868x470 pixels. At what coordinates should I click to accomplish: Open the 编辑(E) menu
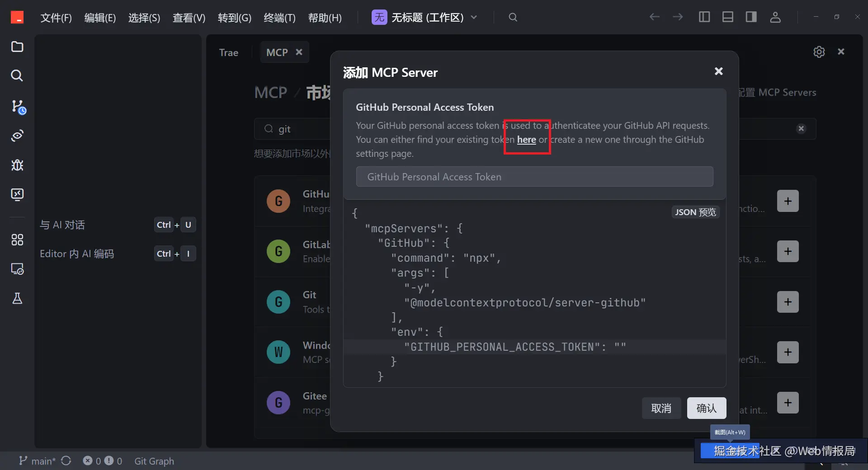(100, 18)
